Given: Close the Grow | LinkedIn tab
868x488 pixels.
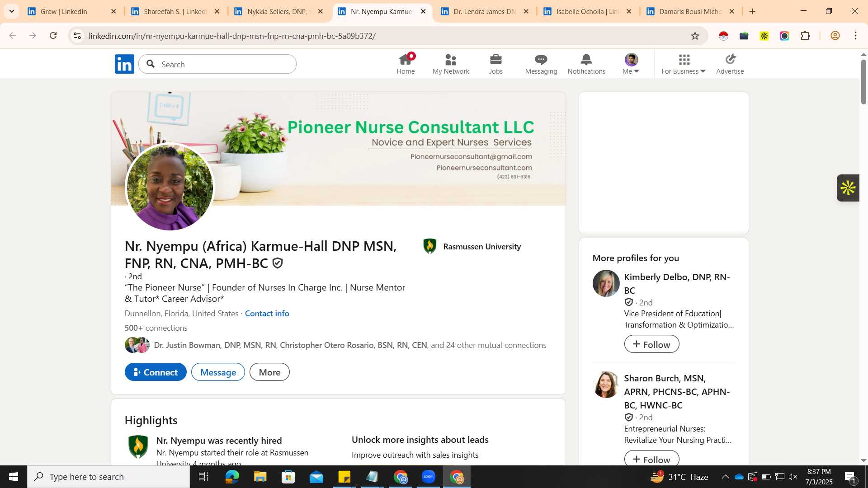Looking at the screenshot, I should (x=113, y=11).
